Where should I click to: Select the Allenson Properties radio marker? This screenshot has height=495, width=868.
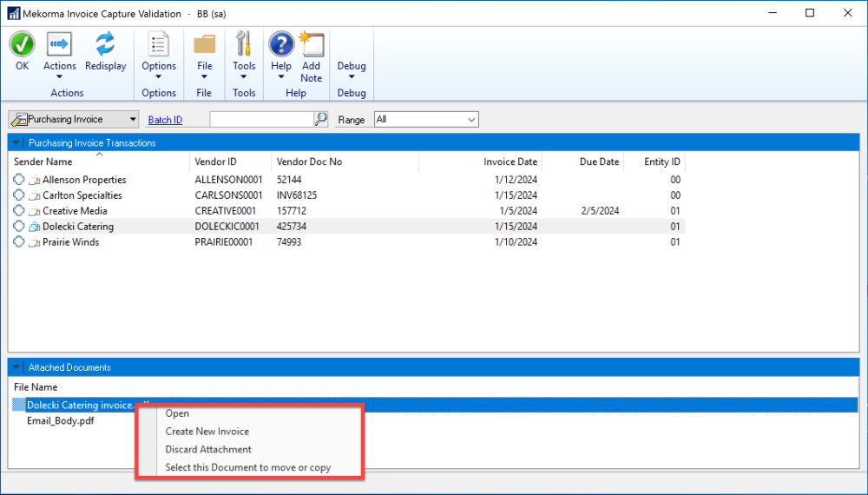pos(19,180)
